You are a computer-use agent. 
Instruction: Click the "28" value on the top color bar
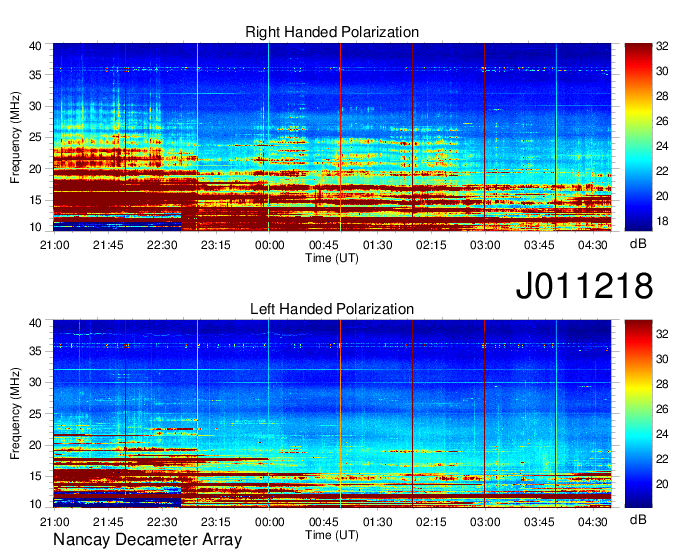tap(662, 96)
